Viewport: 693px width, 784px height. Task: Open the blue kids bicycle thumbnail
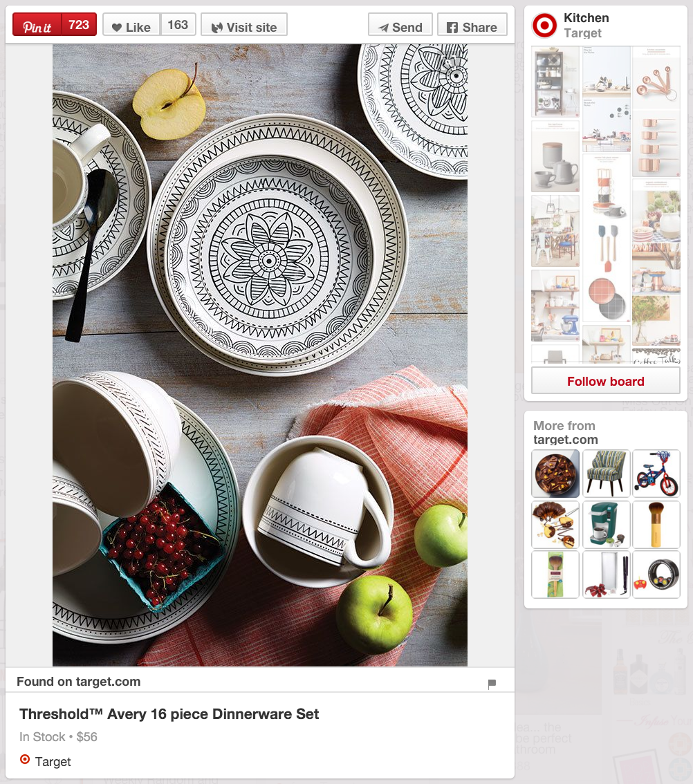click(x=656, y=473)
